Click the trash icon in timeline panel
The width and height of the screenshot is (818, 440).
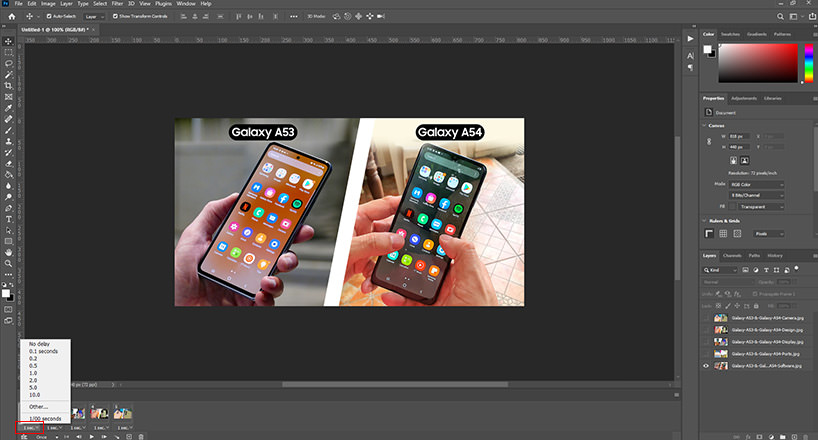[x=141, y=436]
